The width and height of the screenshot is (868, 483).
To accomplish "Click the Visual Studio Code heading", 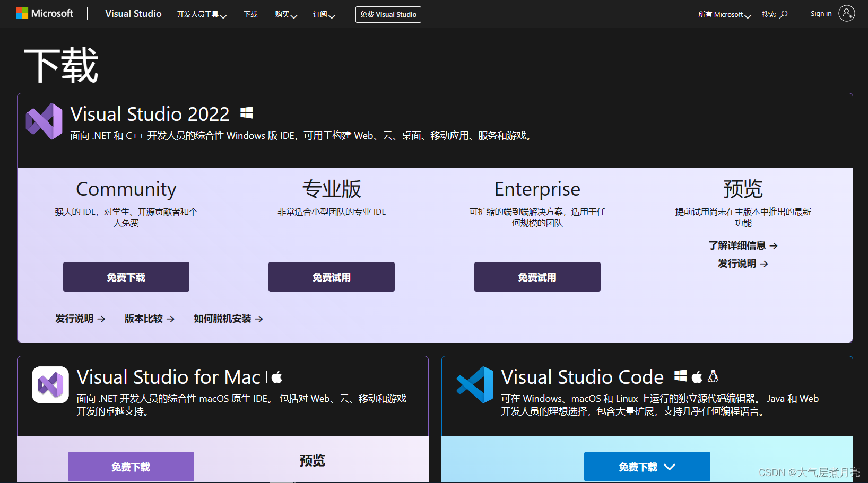I will coord(583,377).
